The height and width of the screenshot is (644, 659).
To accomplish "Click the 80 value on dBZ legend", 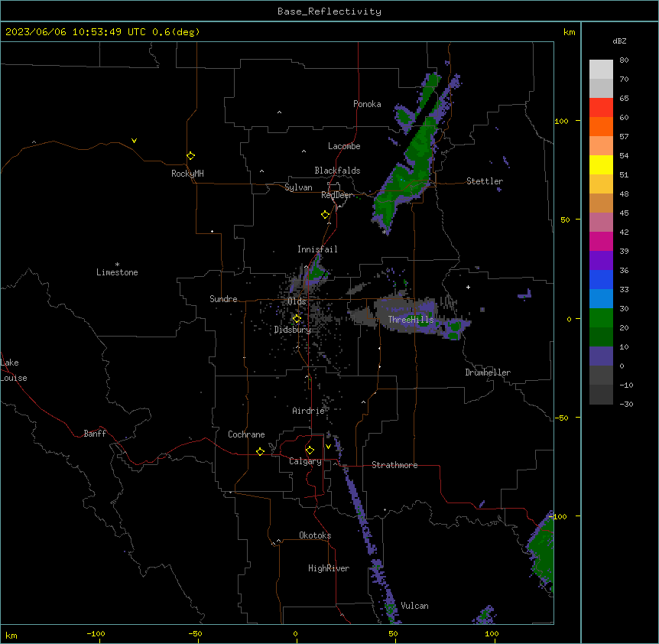I will 624,60.
